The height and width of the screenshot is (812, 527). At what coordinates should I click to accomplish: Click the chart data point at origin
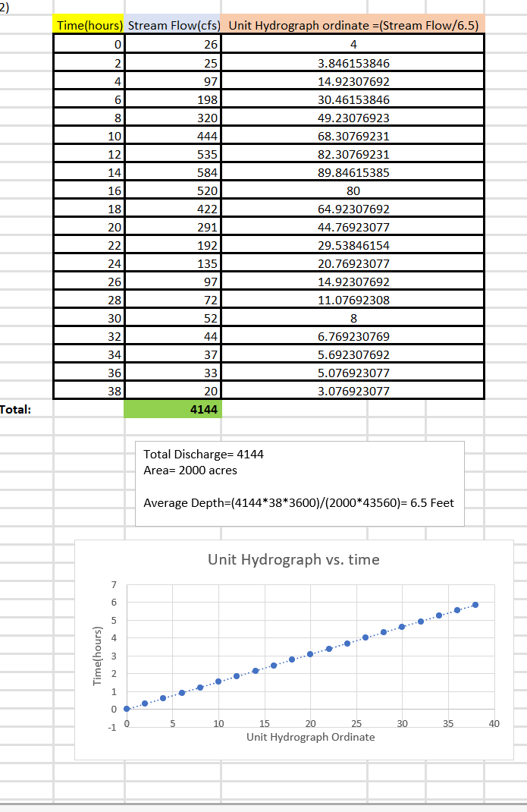pos(127,709)
